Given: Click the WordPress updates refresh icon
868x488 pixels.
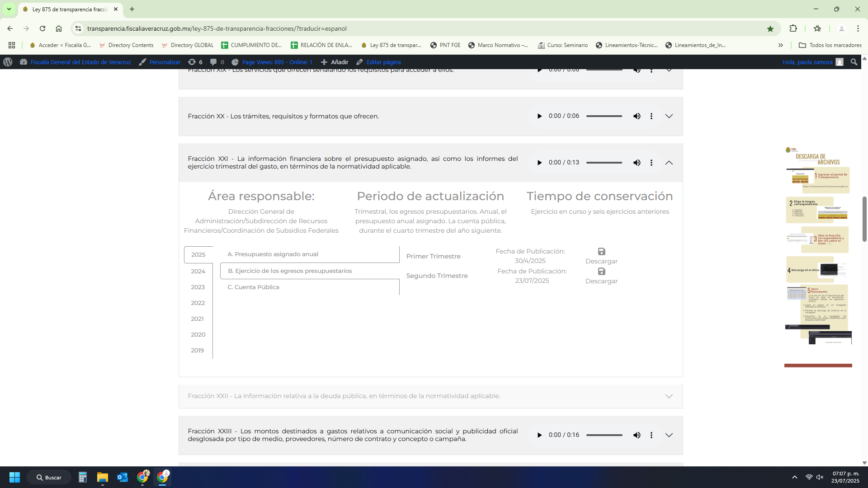Looking at the screenshot, I should (192, 62).
